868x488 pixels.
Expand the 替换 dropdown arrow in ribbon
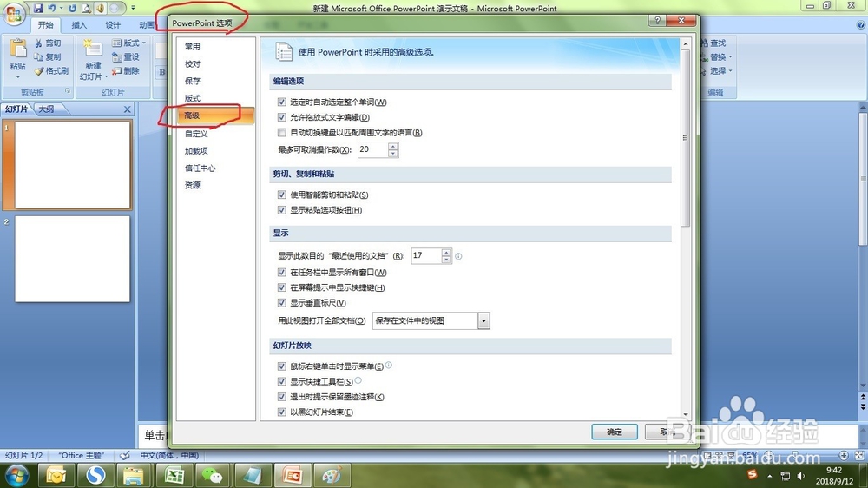pyautogui.click(x=730, y=57)
